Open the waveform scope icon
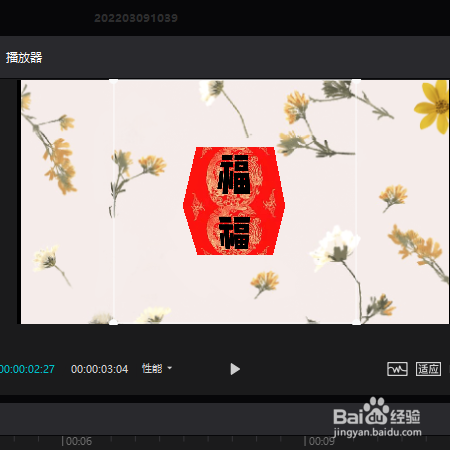The height and width of the screenshot is (450, 450). click(397, 369)
